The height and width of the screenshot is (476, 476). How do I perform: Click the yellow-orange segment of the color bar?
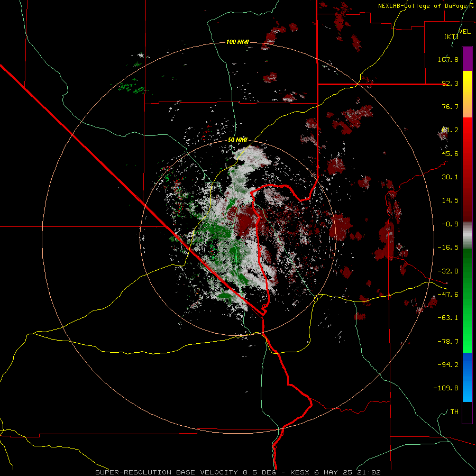[467, 94]
